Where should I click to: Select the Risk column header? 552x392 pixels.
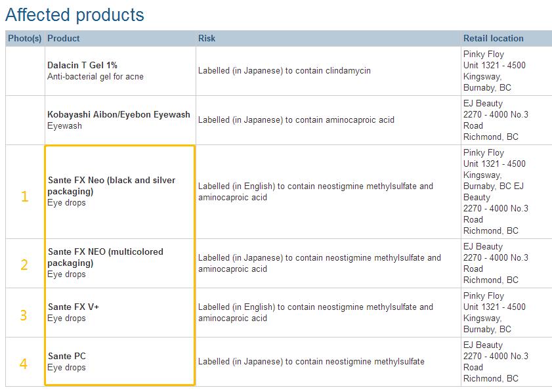tap(207, 38)
